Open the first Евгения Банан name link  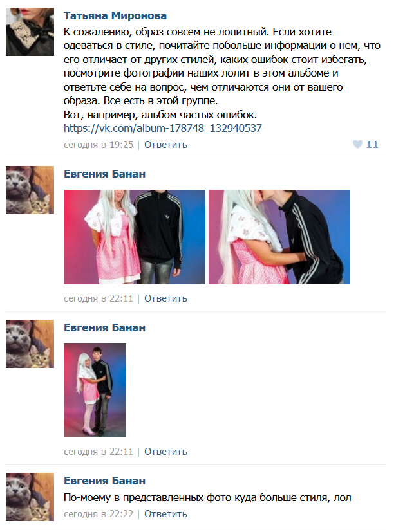[104, 174]
